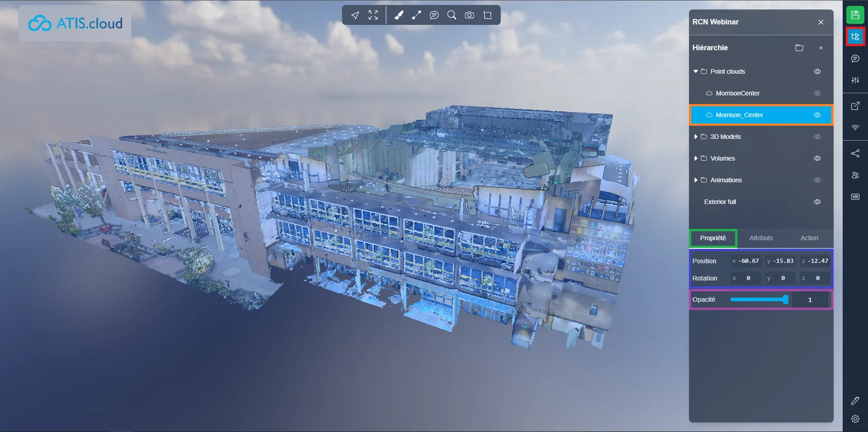Click the green save icon
The image size is (868, 432).
[855, 15]
